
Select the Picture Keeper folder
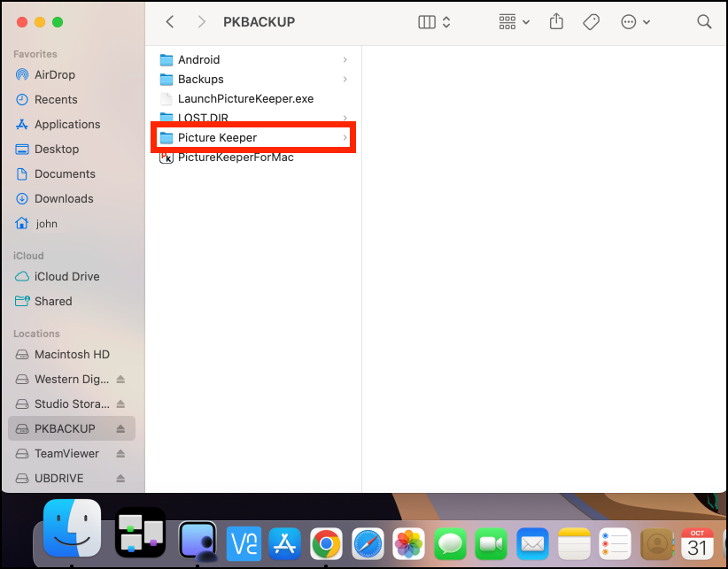[x=253, y=138]
